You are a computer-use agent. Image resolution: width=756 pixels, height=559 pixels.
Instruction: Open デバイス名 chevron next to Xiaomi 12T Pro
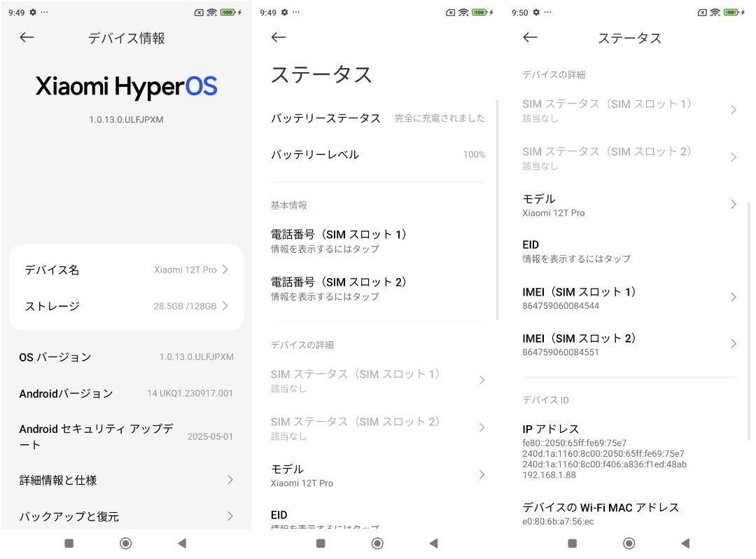225,270
